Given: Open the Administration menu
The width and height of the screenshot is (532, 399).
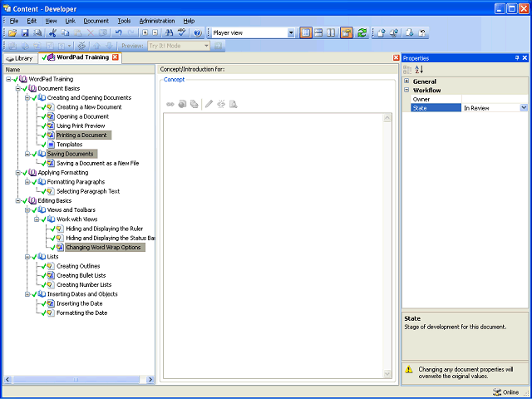Looking at the screenshot, I should pyautogui.click(x=157, y=21).
